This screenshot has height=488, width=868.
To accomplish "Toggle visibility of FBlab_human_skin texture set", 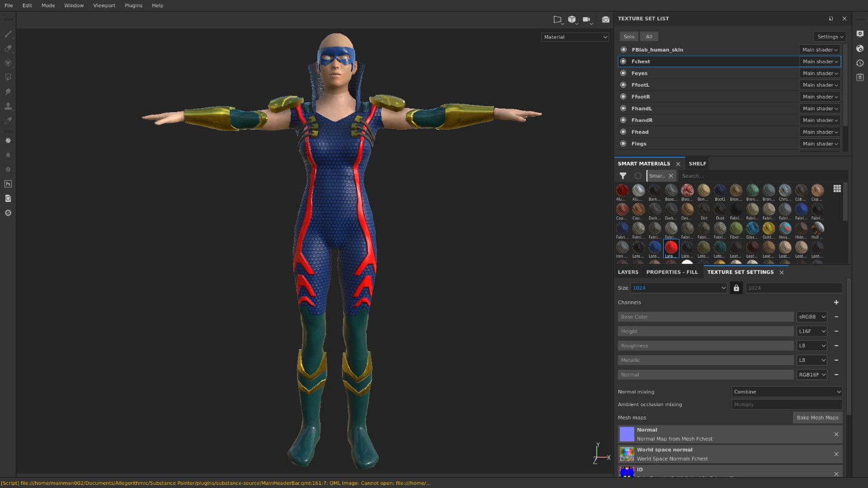I will tap(624, 50).
